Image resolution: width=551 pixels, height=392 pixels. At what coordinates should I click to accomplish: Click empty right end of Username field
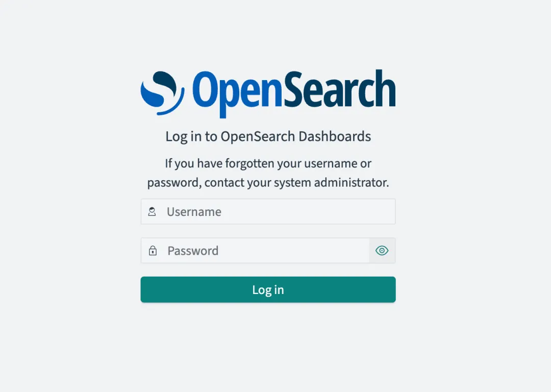(369, 211)
